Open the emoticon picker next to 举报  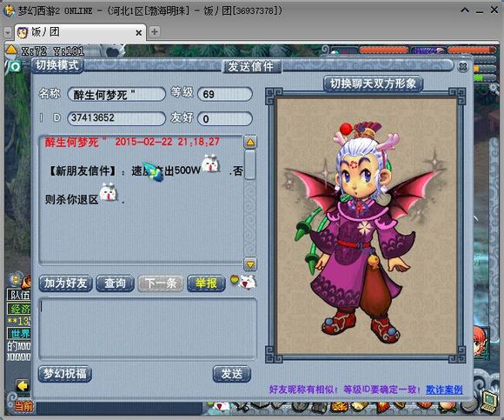click(x=243, y=282)
